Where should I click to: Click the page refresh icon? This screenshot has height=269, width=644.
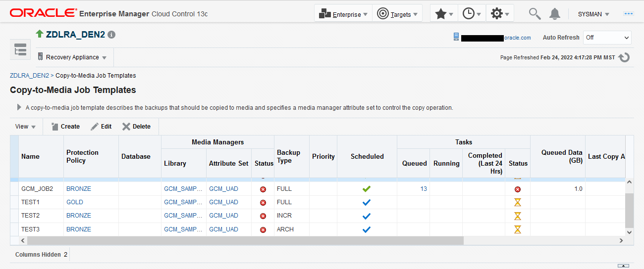[624, 57]
